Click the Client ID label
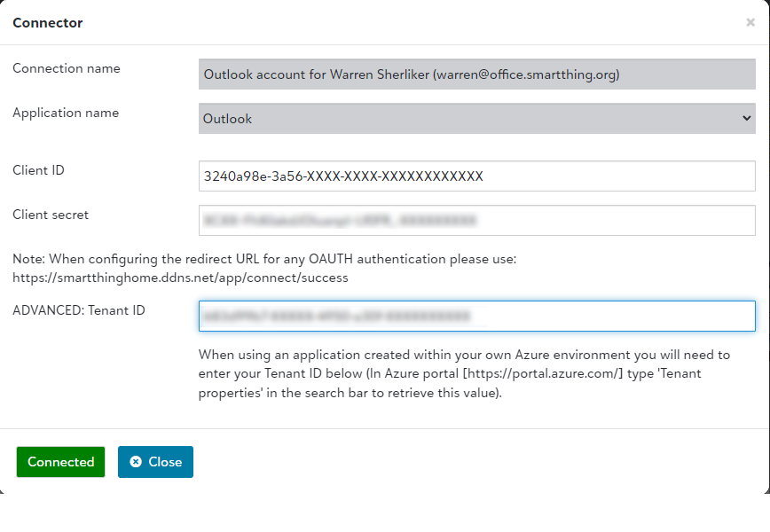The image size is (770, 532). tap(38, 170)
